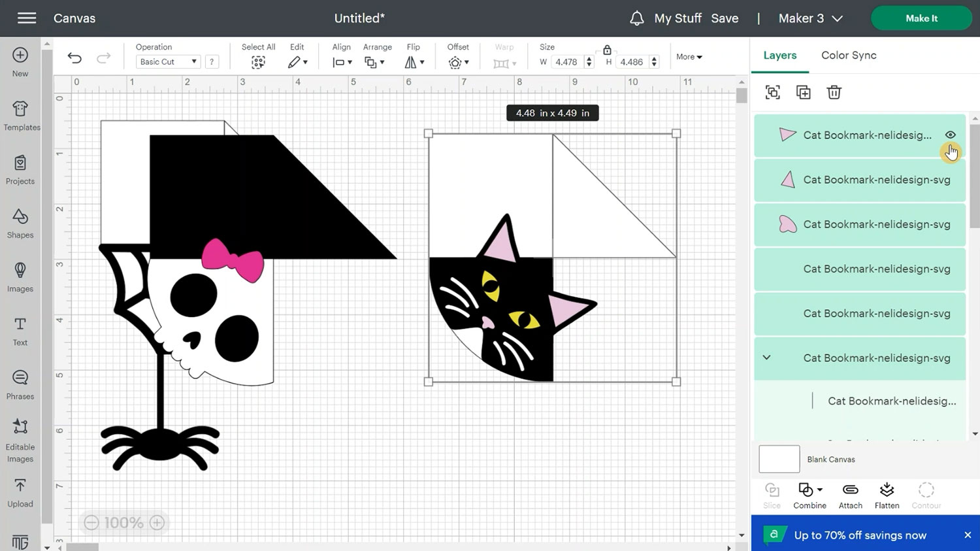Switch to the Color Sync tab

pos(849,56)
